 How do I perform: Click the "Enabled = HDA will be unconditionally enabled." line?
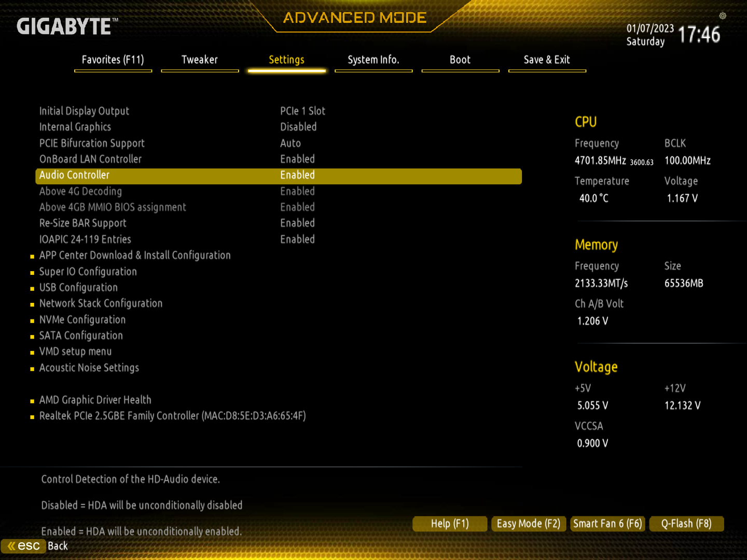coord(142,531)
